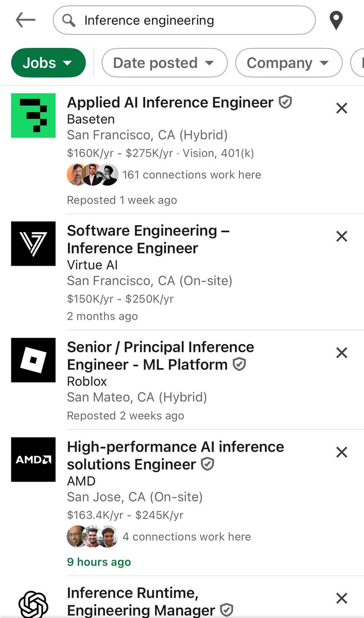Tap the AMD logo thumbnail
Image resolution: width=364 pixels, height=618 pixels.
33,459
